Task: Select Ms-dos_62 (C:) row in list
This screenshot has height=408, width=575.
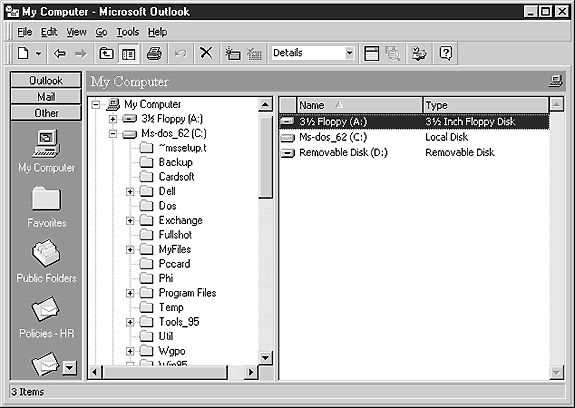Action: (x=414, y=137)
